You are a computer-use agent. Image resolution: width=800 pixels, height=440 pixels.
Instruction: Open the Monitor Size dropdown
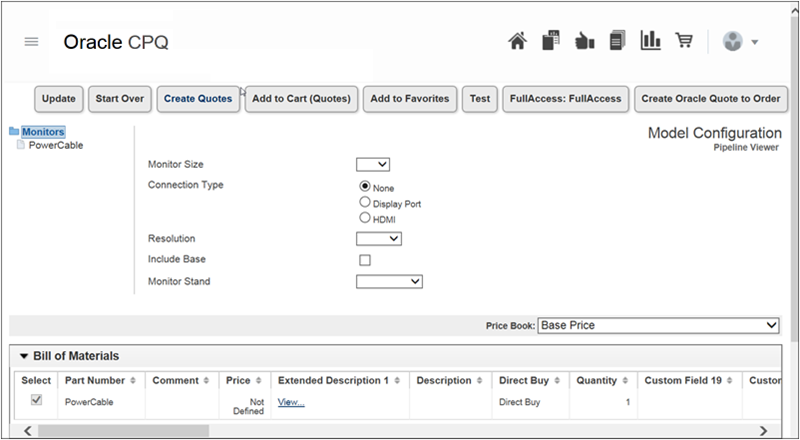coord(373,164)
